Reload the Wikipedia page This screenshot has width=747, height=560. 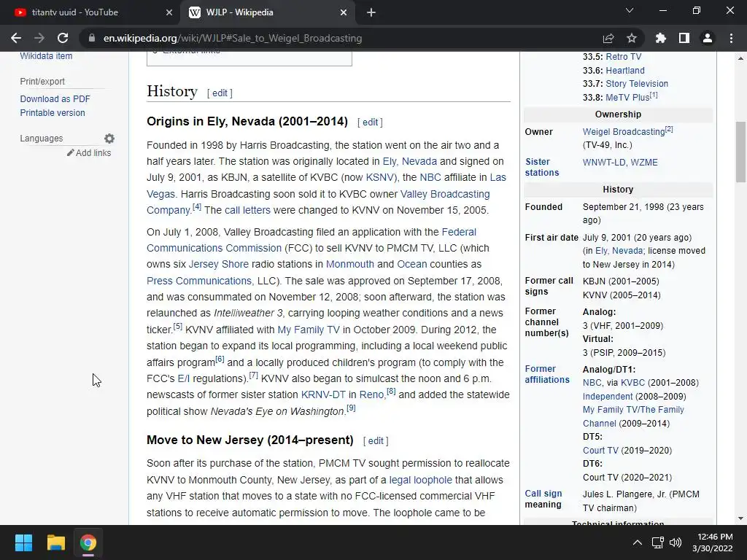[63, 38]
